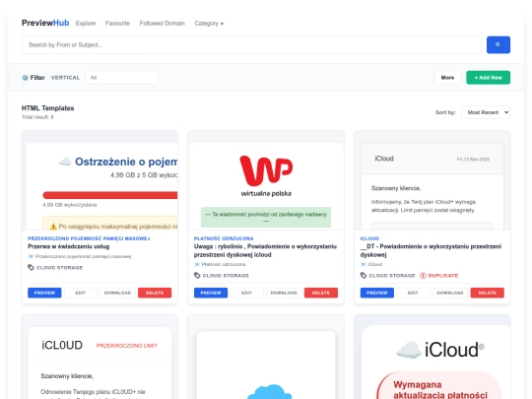Preview the Uwaga : rybolinio template
532x399 pixels.
coord(211,293)
